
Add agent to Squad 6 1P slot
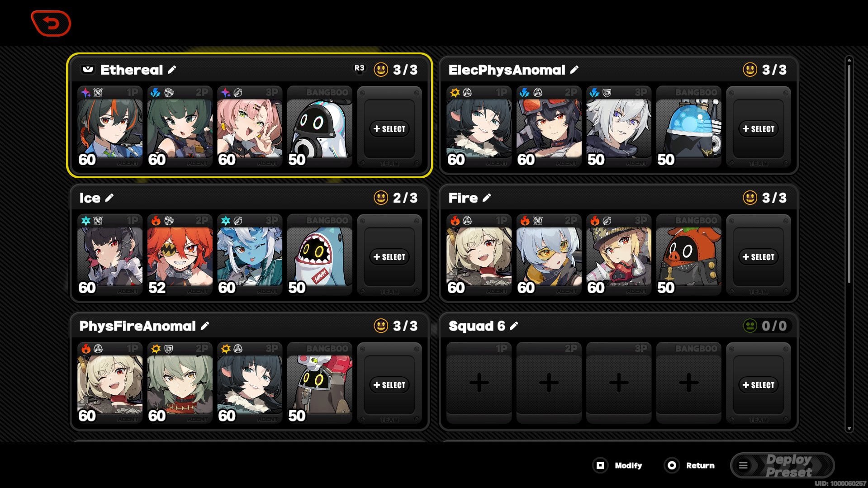click(479, 383)
